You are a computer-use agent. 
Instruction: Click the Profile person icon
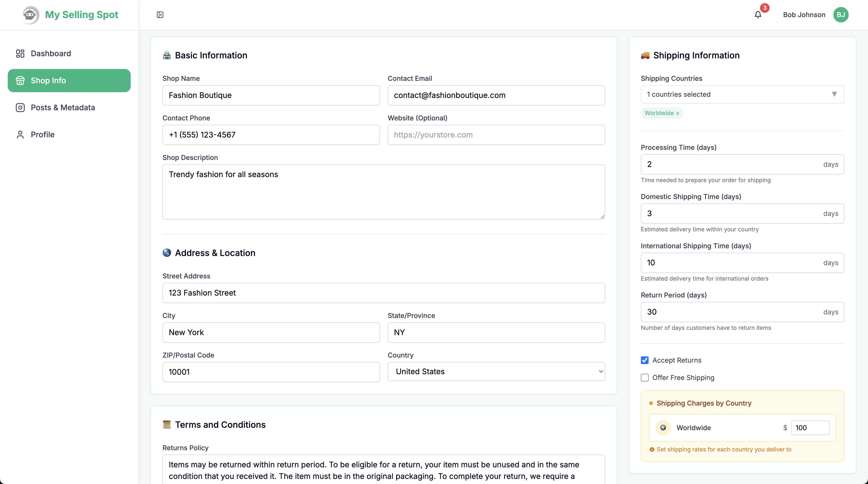coord(20,134)
